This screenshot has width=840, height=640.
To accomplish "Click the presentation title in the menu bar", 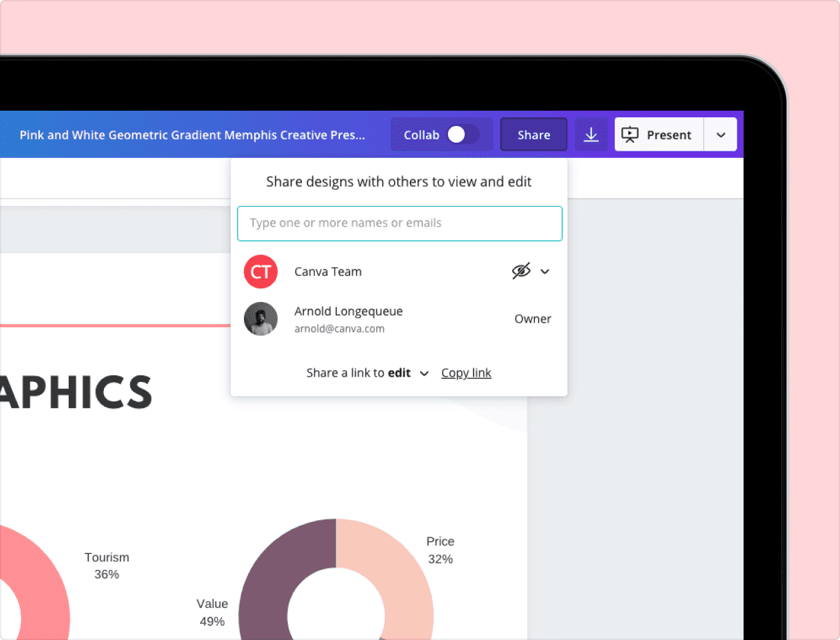I will click(192, 134).
